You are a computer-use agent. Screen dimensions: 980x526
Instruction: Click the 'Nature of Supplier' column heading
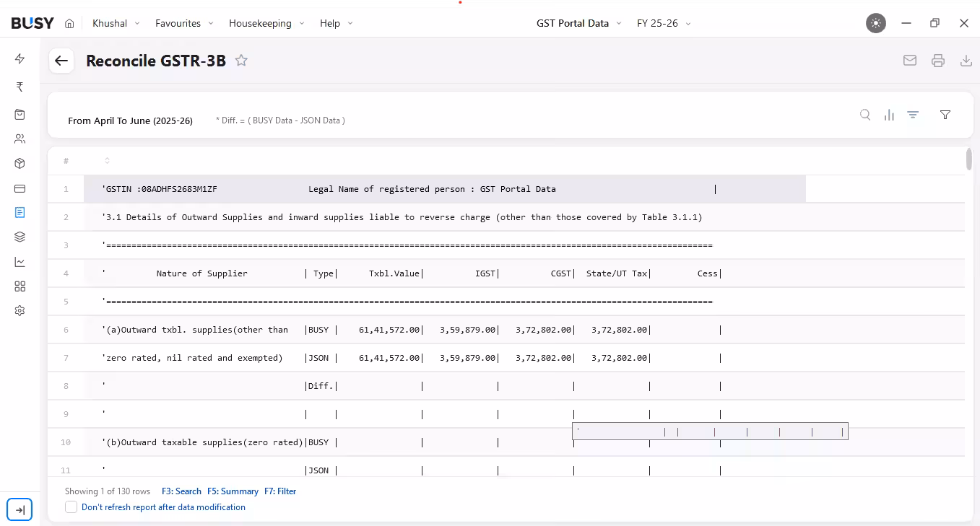point(202,273)
